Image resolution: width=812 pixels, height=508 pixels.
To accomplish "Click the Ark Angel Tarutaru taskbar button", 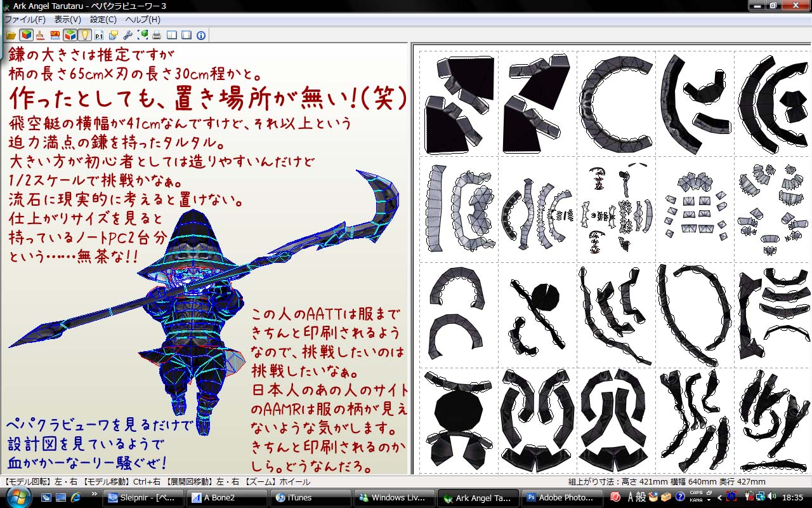I will click(x=478, y=498).
